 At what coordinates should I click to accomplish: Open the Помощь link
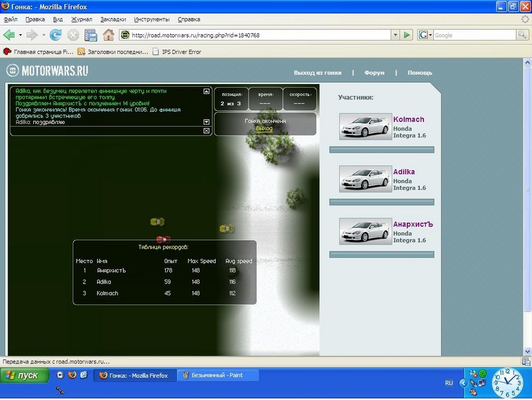(420, 73)
